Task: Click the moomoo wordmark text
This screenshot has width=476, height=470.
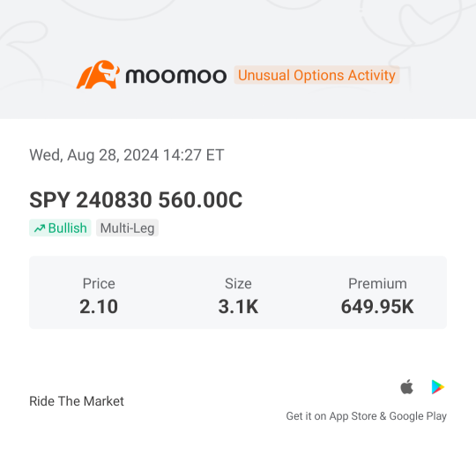Action: click(x=176, y=76)
